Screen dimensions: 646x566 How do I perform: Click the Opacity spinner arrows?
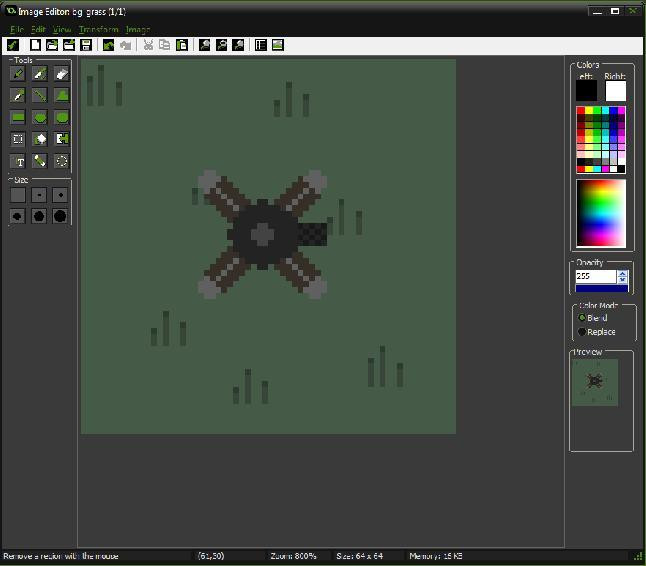click(x=623, y=276)
